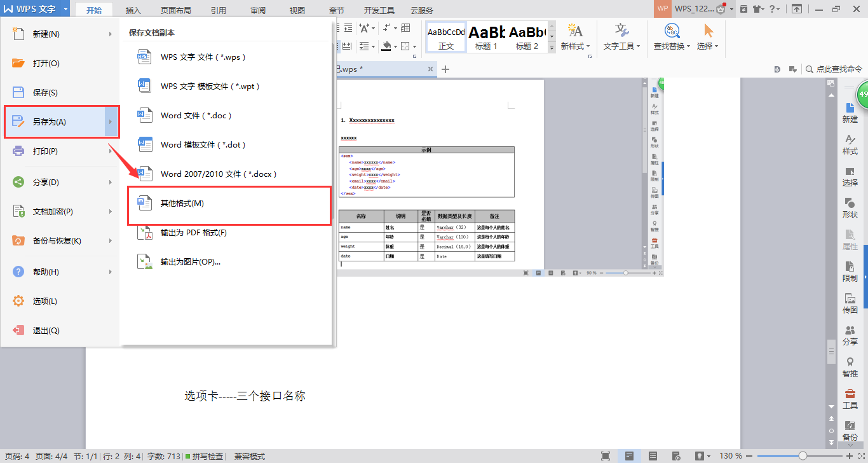The width and height of the screenshot is (868, 463).
Task: Click 限制 in the right sidebar
Action: 850,272
